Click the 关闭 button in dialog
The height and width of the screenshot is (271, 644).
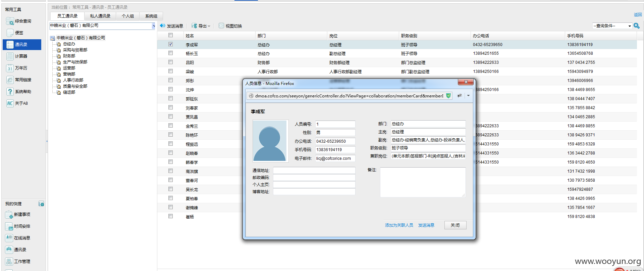click(x=455, y=225)
